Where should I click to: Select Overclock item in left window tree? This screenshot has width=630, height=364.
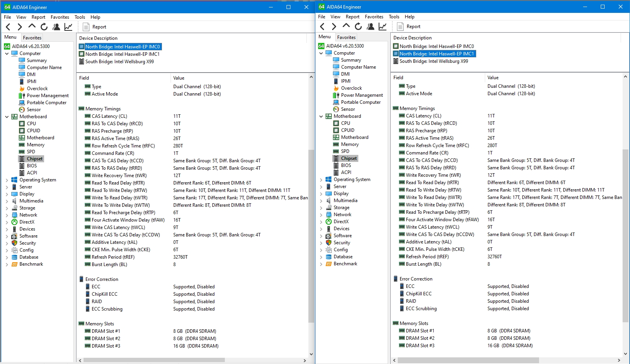pos(37,89)
